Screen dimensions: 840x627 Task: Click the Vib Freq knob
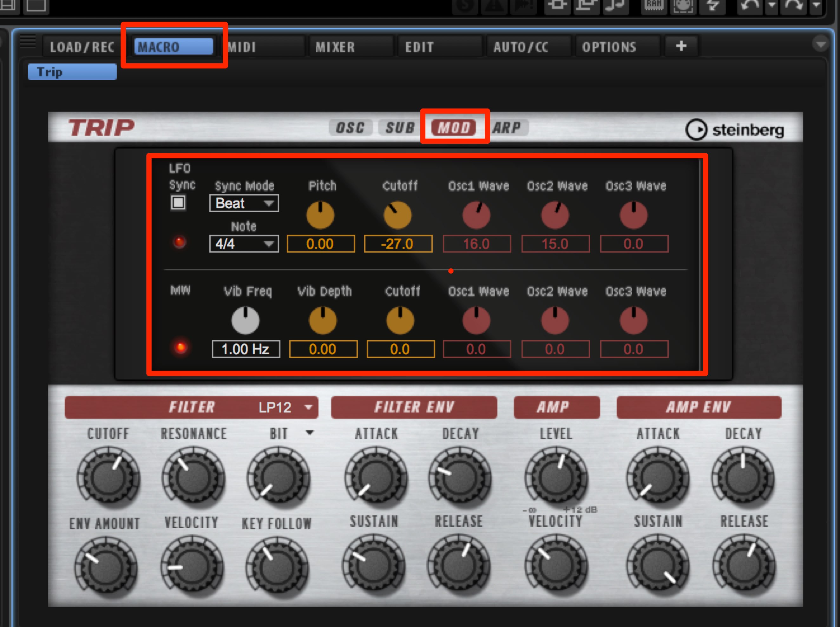coord(246,320)
